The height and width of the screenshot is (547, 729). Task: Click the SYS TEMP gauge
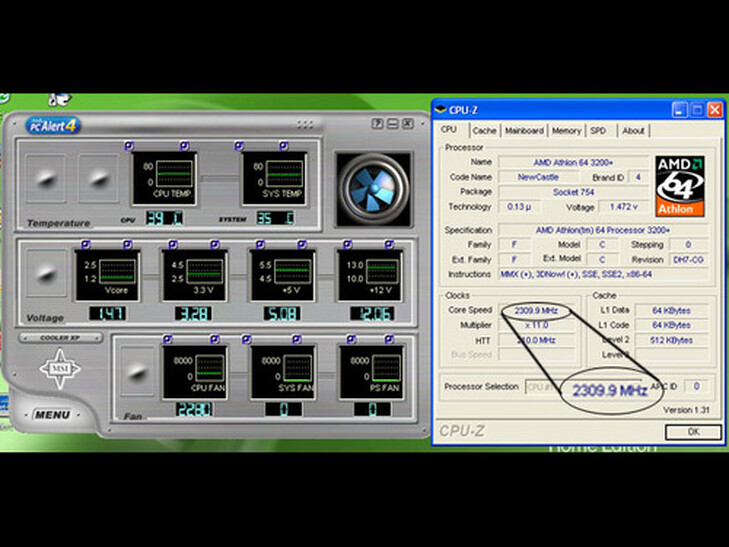[274, 179]
